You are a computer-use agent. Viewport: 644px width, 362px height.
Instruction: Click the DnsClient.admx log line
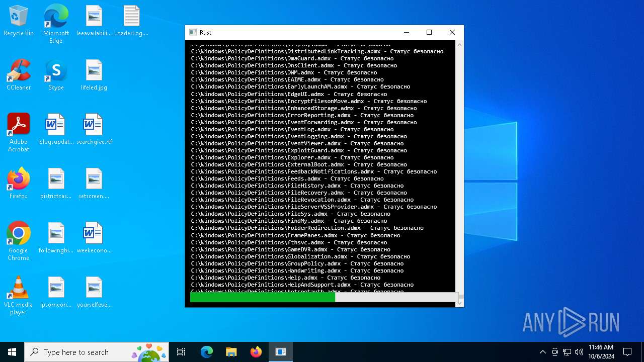(294, 65)
